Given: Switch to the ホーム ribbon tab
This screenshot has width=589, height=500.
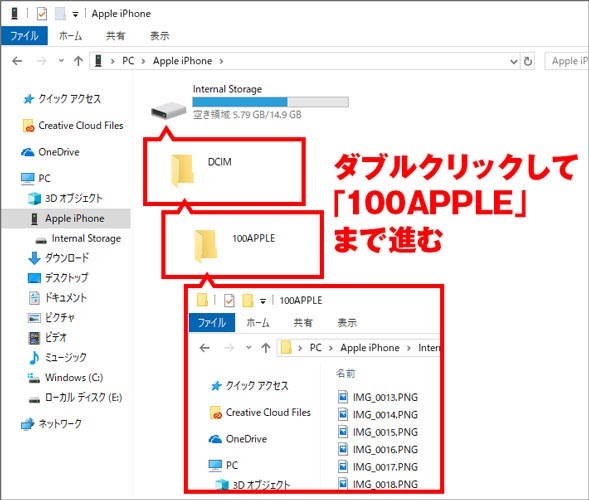Looking at the screenshot, I should (x=70, y=36).
